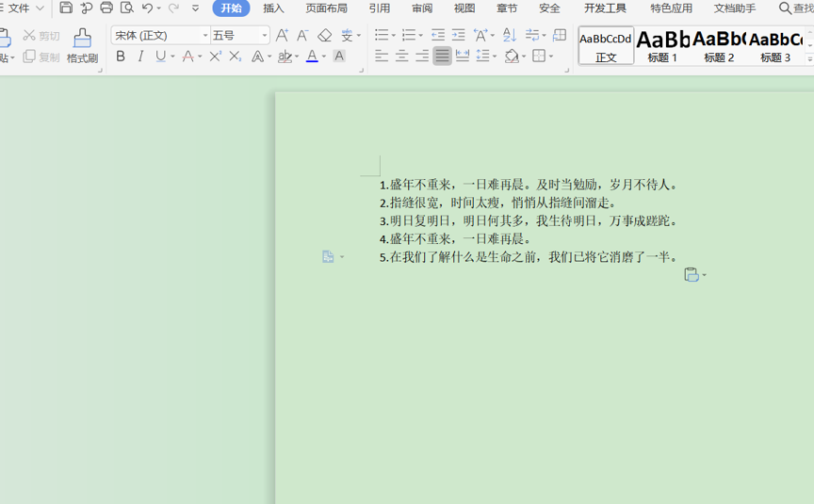Decrease font size with A- icon
The width and height of the screenshot is (814, 504).
pos(302,35)
